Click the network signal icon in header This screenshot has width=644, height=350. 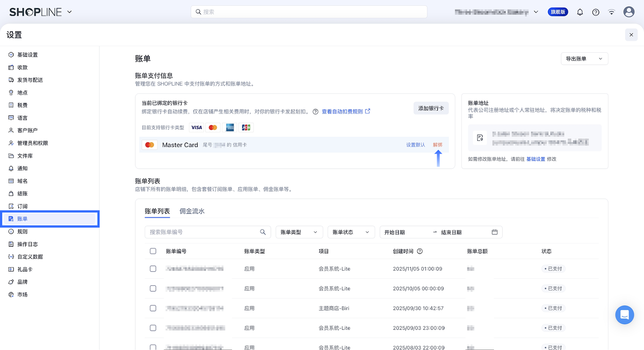tap(611, 12)
